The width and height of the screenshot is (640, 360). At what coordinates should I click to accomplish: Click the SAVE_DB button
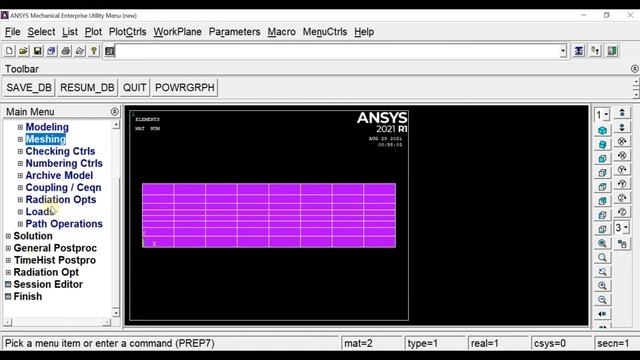(x=29, y=88)
